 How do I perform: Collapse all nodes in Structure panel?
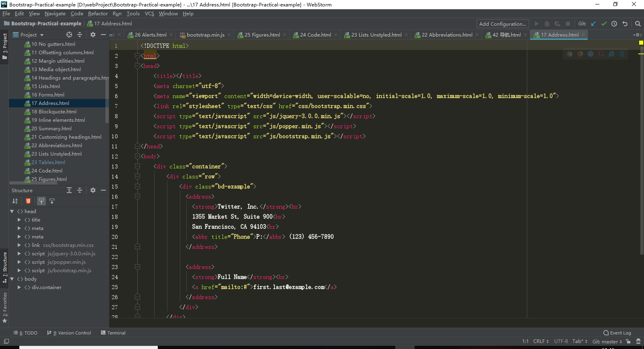click(80, 190)
